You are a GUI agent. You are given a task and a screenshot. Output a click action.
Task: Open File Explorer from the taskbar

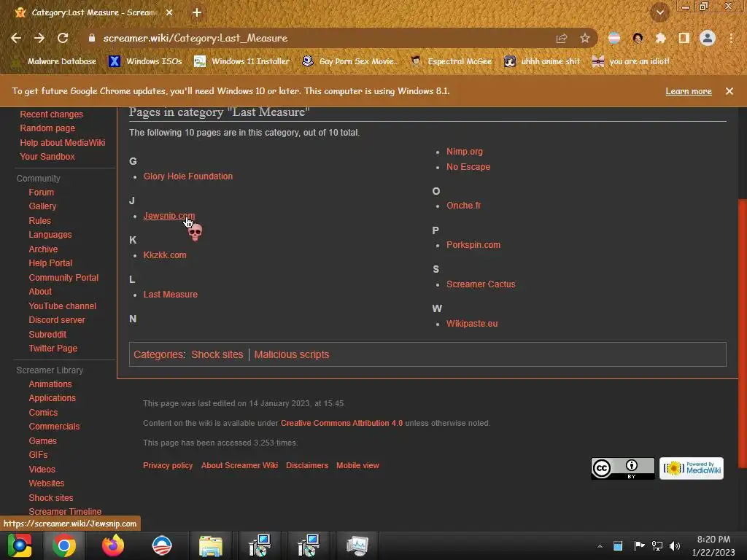(x=211, y=545)
